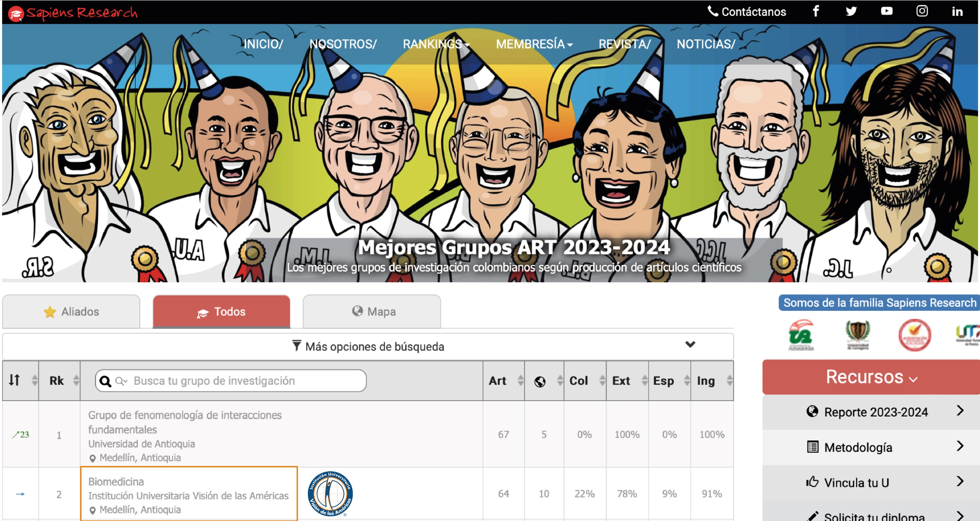This screenshot has width=980, height=521.
Task: Open the NOSOTROS/ menu item
Action: (343, 44)
